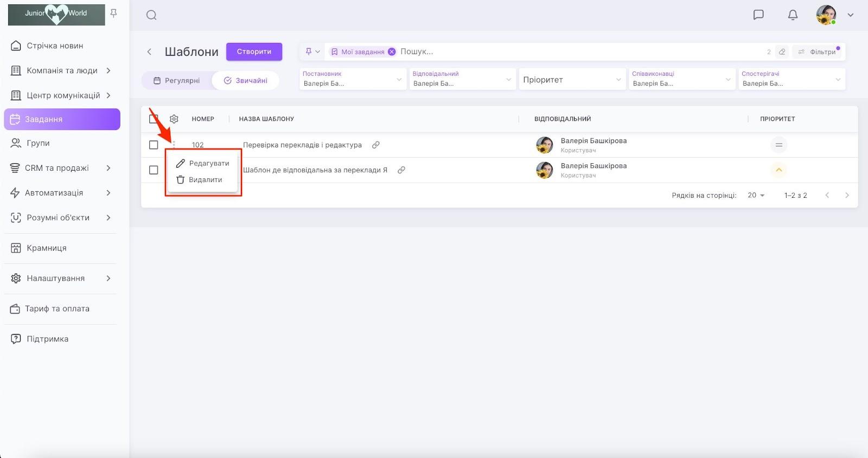
Task: Clear filters with the eraser icon
Action: [782, 52]
